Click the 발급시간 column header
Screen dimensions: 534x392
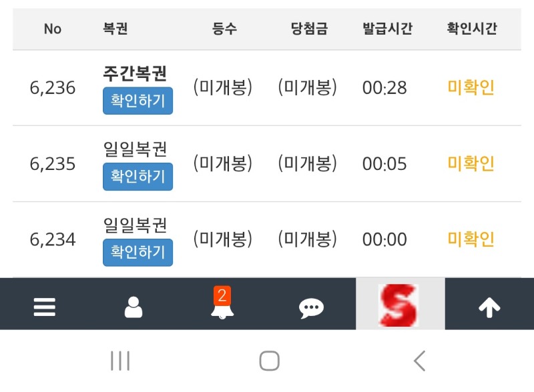coord(387,29)
